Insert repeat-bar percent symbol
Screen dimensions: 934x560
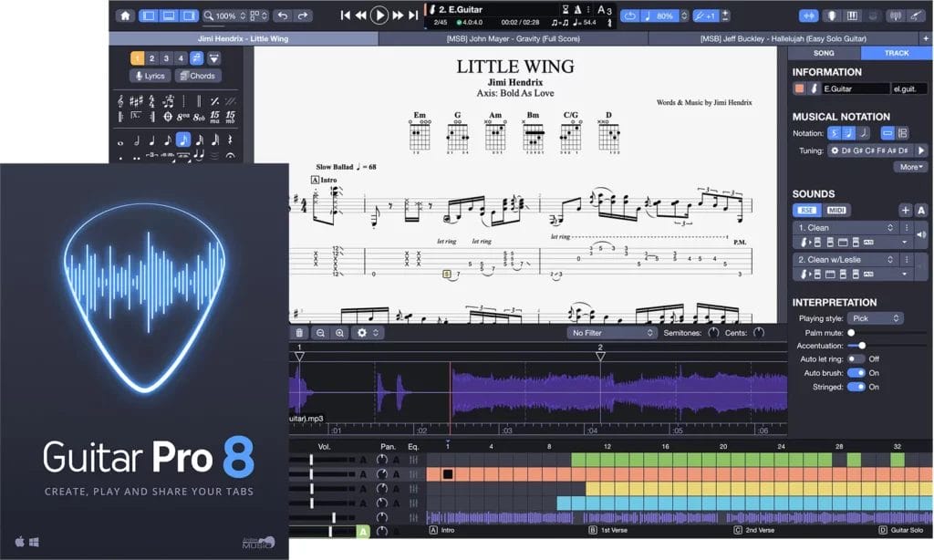click(x=214, y=101)
